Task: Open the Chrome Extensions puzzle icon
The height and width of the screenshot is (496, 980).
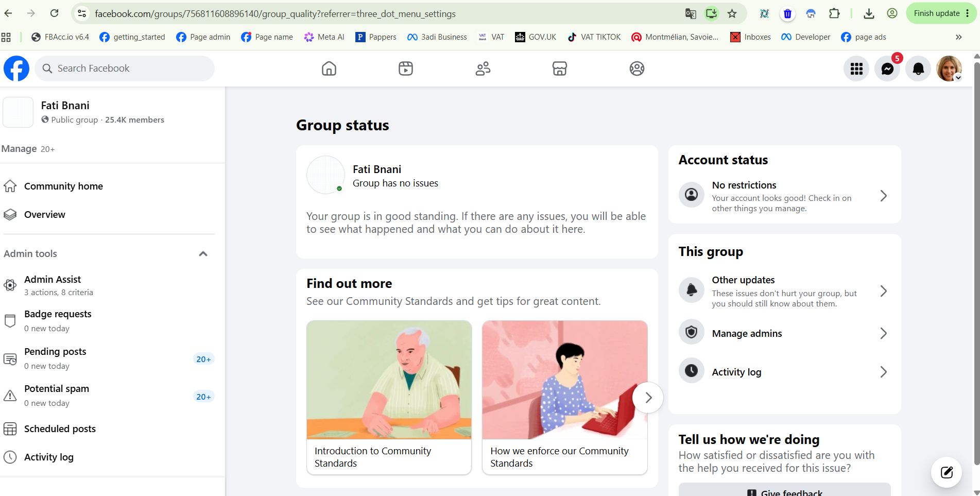Action: pos(834,14)
